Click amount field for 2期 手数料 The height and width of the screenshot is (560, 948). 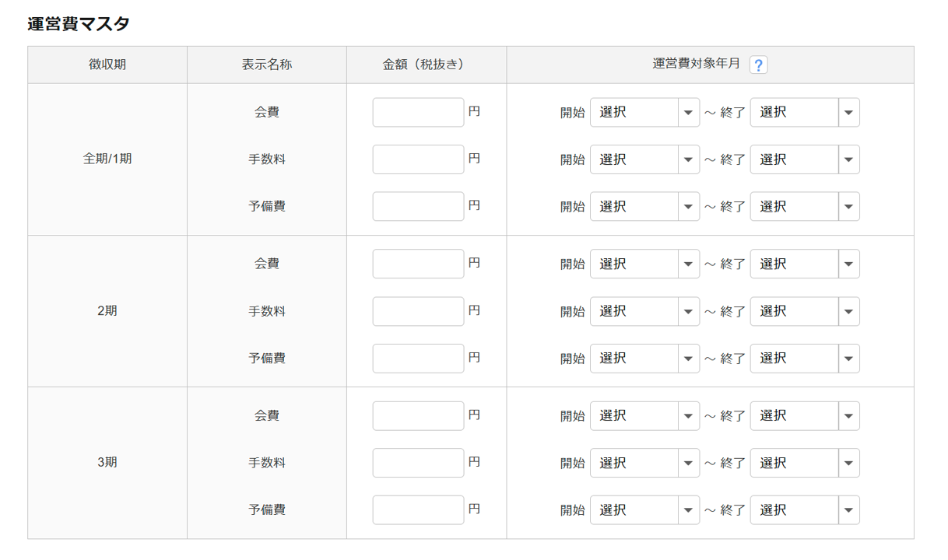418,311
